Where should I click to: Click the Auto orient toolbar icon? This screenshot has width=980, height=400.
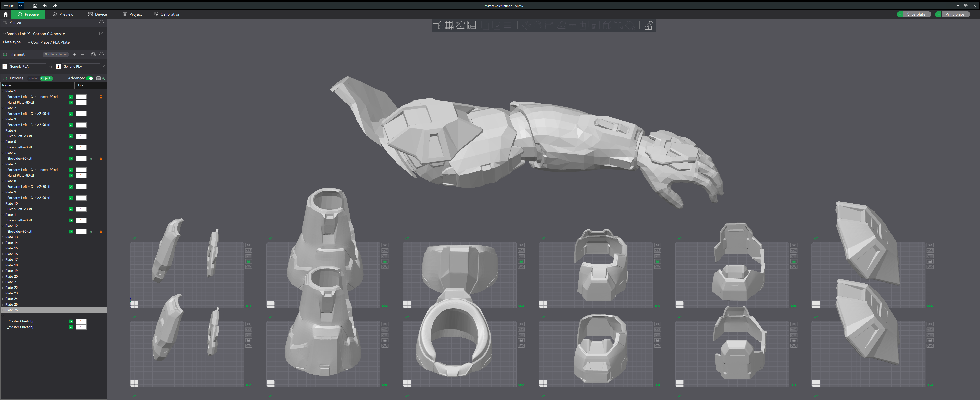(x=460, y=25)
